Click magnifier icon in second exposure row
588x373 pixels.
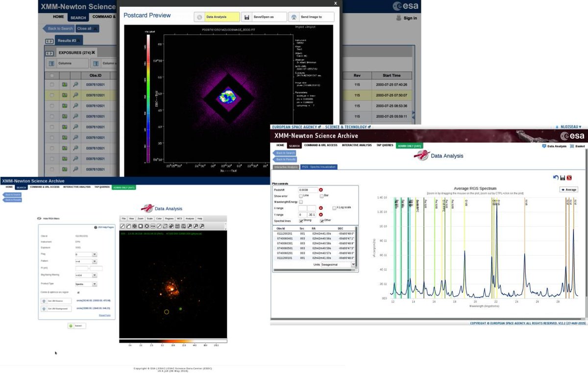[x=75, y=96]
